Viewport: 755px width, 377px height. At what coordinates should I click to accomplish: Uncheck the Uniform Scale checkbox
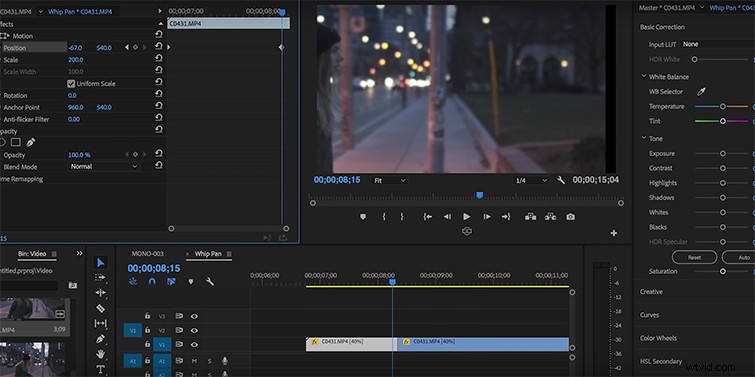tap(71, 84)
